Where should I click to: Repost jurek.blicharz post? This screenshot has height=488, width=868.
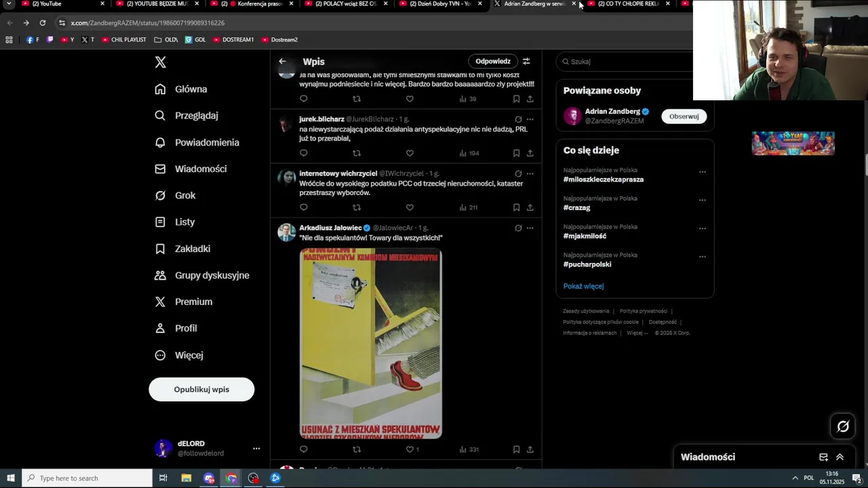[357, 153]
